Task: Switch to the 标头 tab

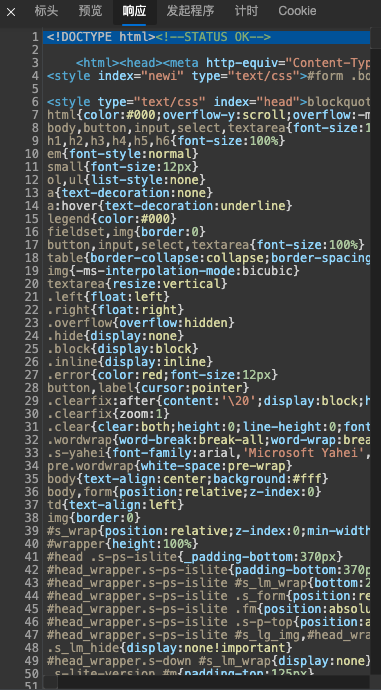Action: point(46,11)
